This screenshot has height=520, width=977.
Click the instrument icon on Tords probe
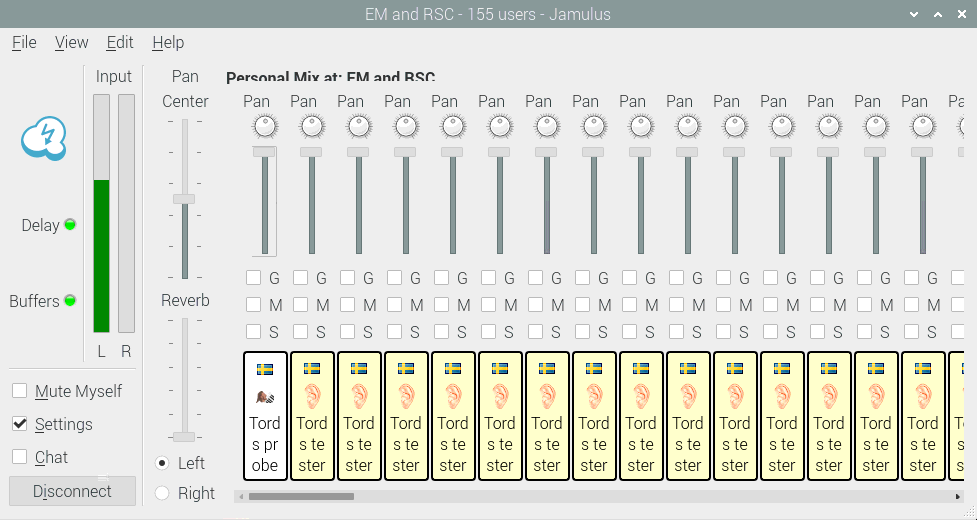[265, 397]
